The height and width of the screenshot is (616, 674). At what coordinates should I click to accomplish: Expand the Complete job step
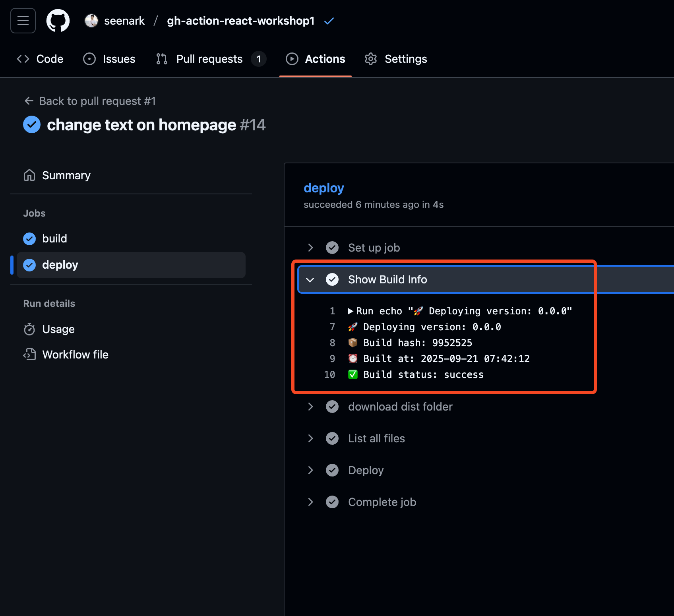(x=310, y=502)
